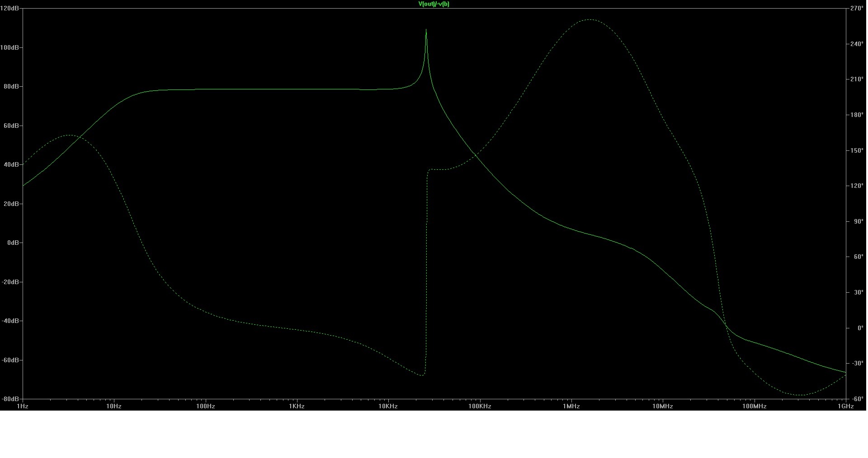
Task: Click the 90° phase axis label
Action: click(859, 222)
